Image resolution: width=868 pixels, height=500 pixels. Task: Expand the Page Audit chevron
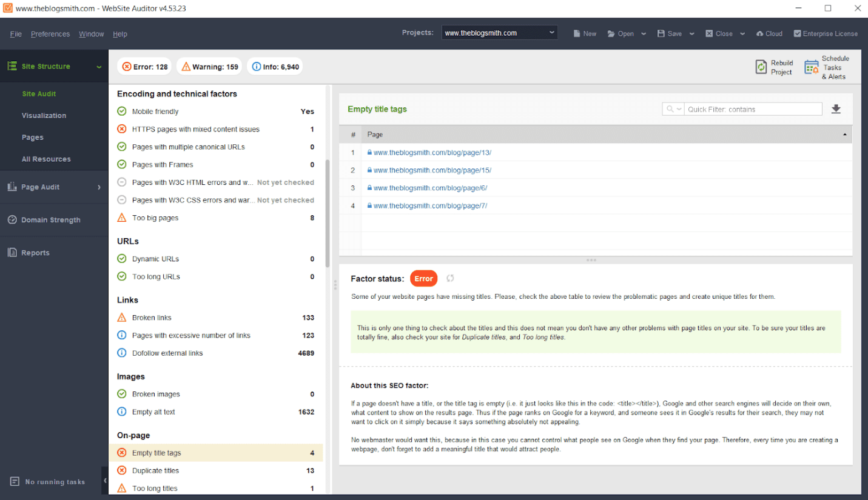click(x=99, y=187)
